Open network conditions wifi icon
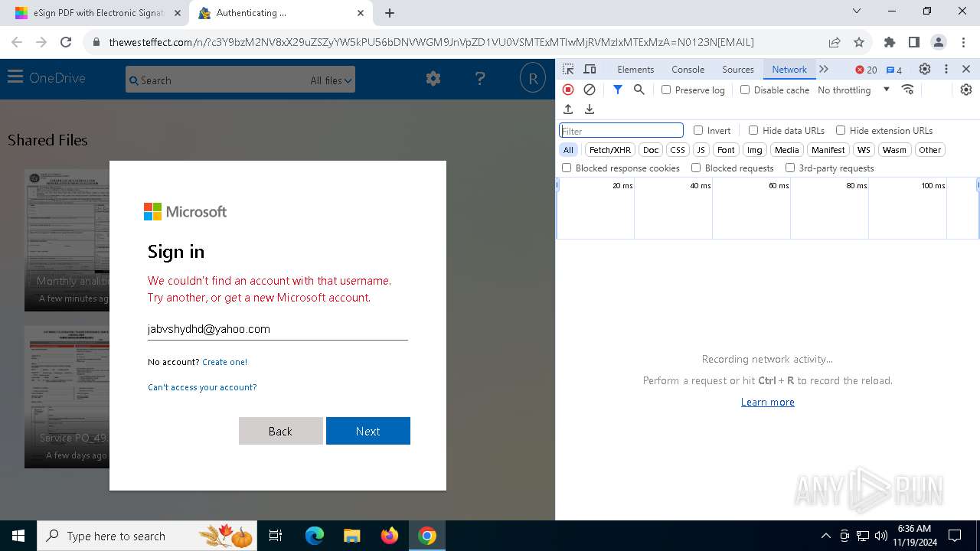Image resolution: width=980 pixels, height=551 pixels. click(908, 90)
